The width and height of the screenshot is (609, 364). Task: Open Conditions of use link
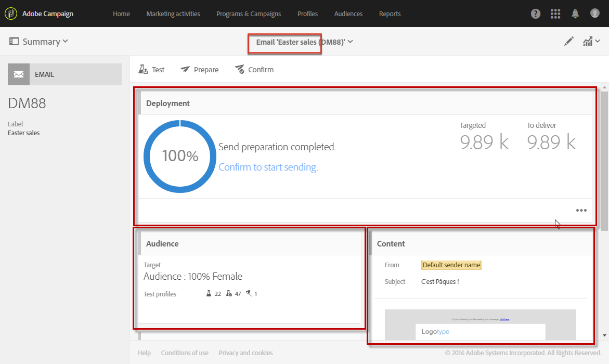[185, 353]
